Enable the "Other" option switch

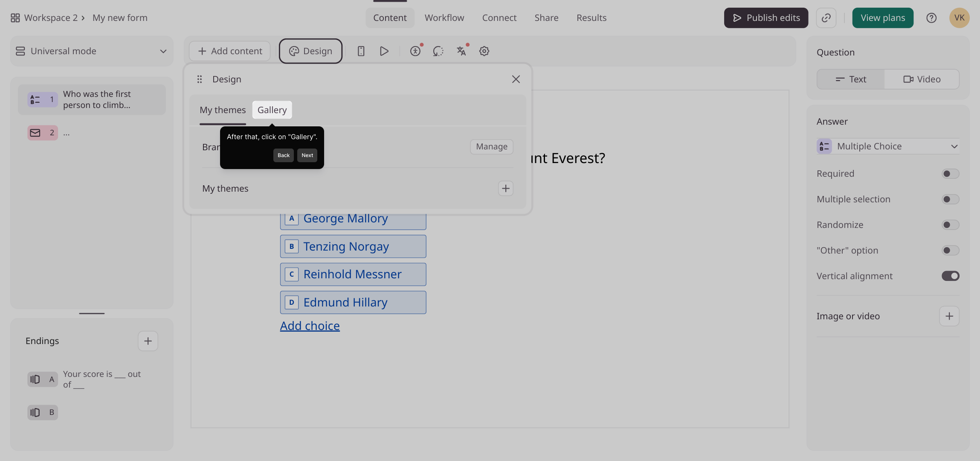pos(951,251)
